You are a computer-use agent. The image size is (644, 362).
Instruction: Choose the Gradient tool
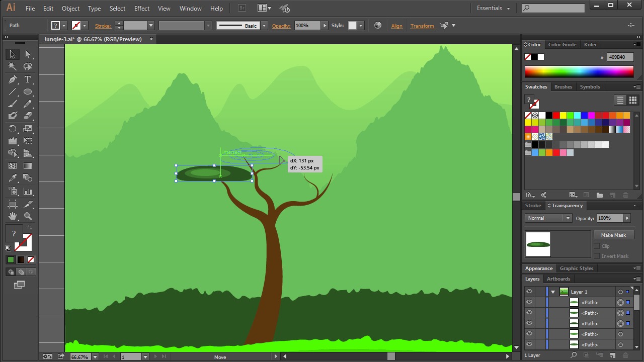tap(28, 166)
